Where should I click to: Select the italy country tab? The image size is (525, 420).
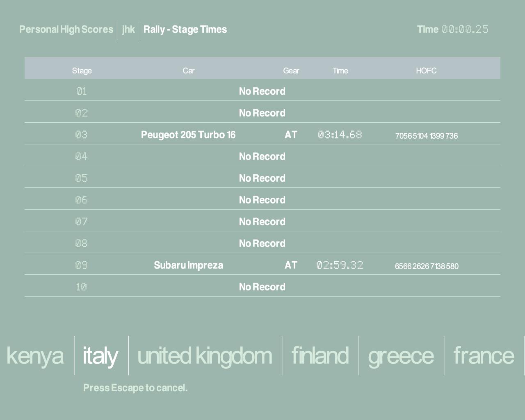(100, 356)
